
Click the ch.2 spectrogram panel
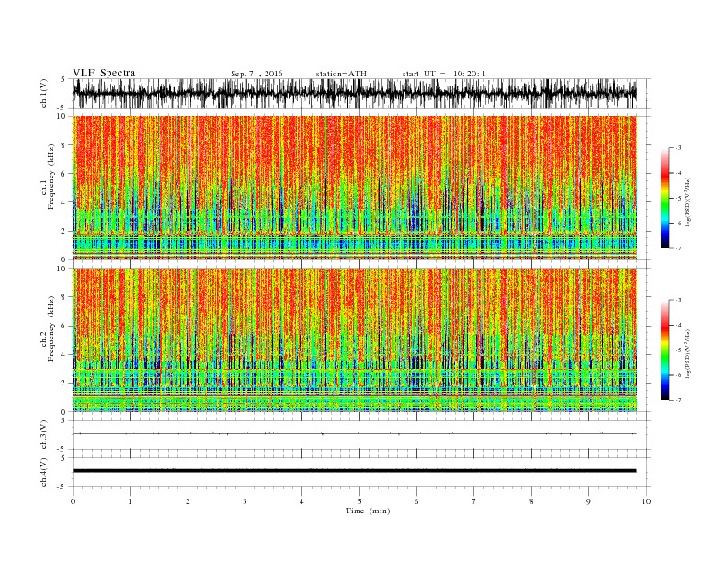point(355,339)
